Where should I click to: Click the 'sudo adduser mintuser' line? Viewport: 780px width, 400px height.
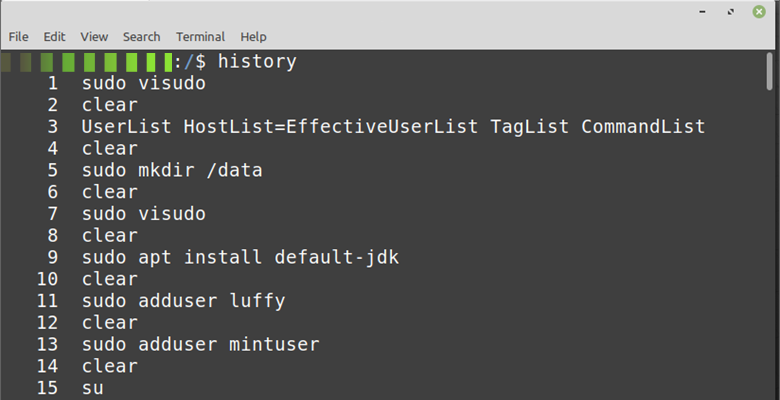[200, 344]
